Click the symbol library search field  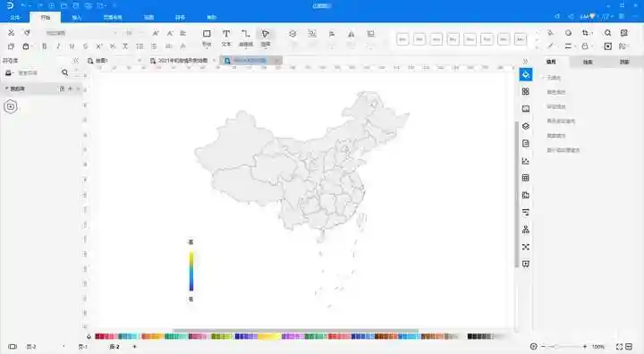[38, 72]
